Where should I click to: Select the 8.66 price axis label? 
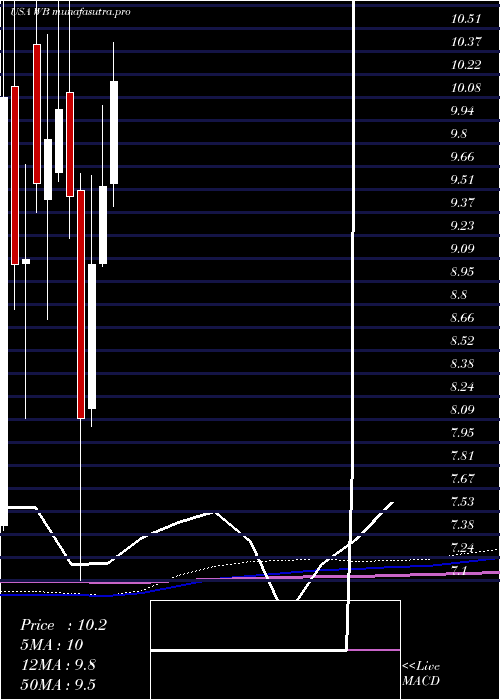click(x=463, y=318)
